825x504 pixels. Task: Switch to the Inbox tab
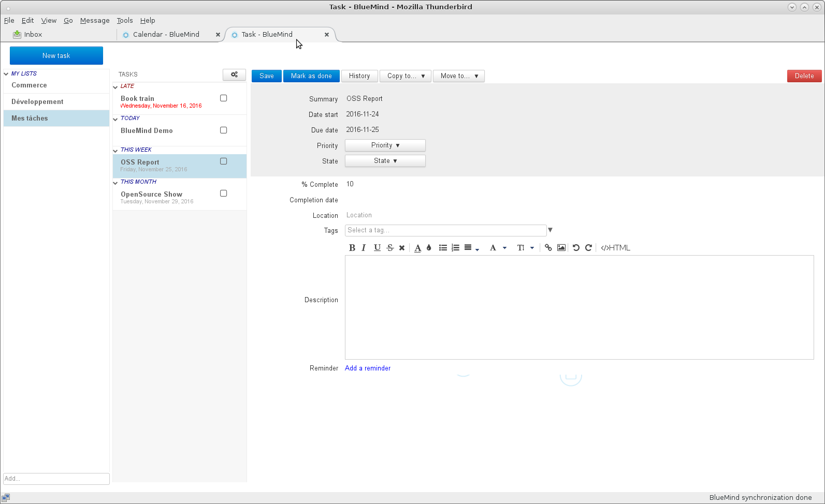click(x=33, y=34)
